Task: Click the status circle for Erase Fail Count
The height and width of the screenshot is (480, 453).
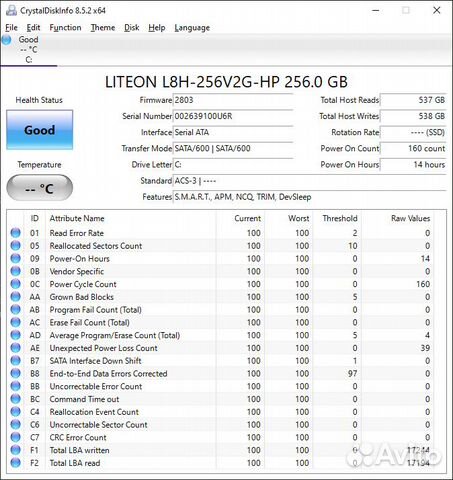Action: point(15,322)
